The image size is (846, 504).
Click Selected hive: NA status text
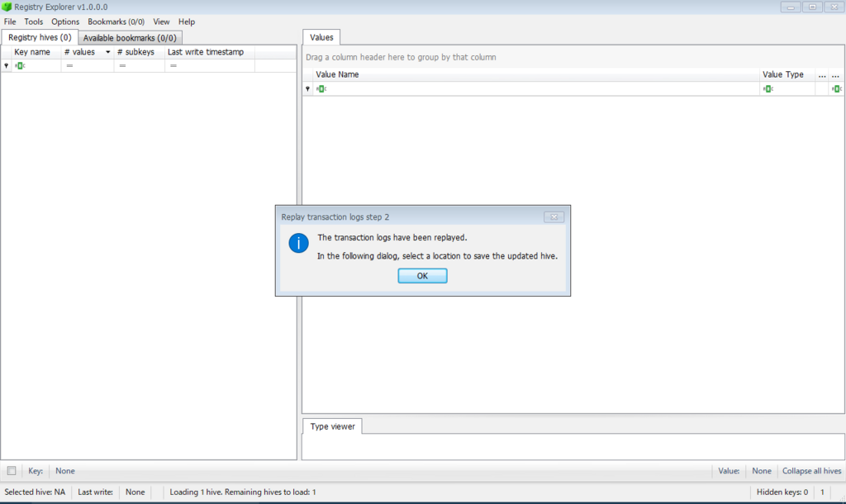tap(35, 492)
